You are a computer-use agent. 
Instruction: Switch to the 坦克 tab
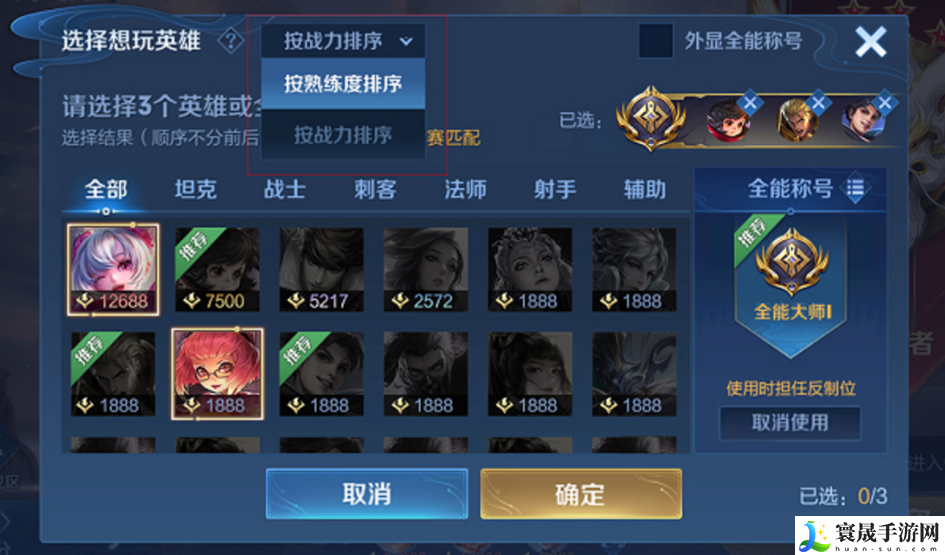pyautogui.click(x=195, y=189)
